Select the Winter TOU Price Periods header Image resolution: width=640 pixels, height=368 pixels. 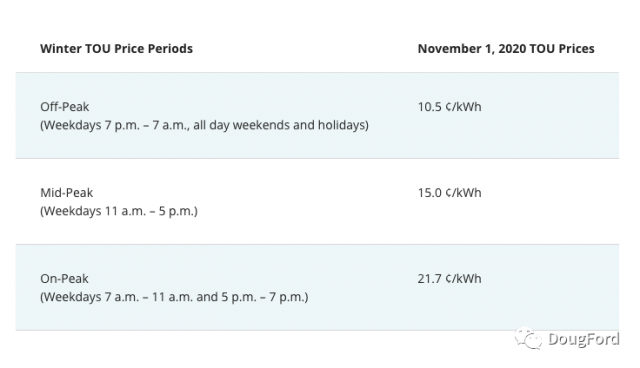(x=116, y=49)
